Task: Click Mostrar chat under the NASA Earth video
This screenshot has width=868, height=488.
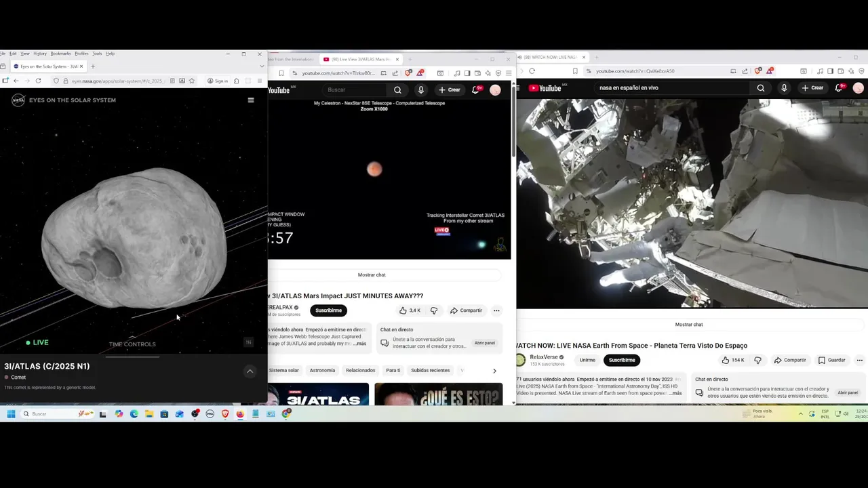Action: click(x=689, y=325)
